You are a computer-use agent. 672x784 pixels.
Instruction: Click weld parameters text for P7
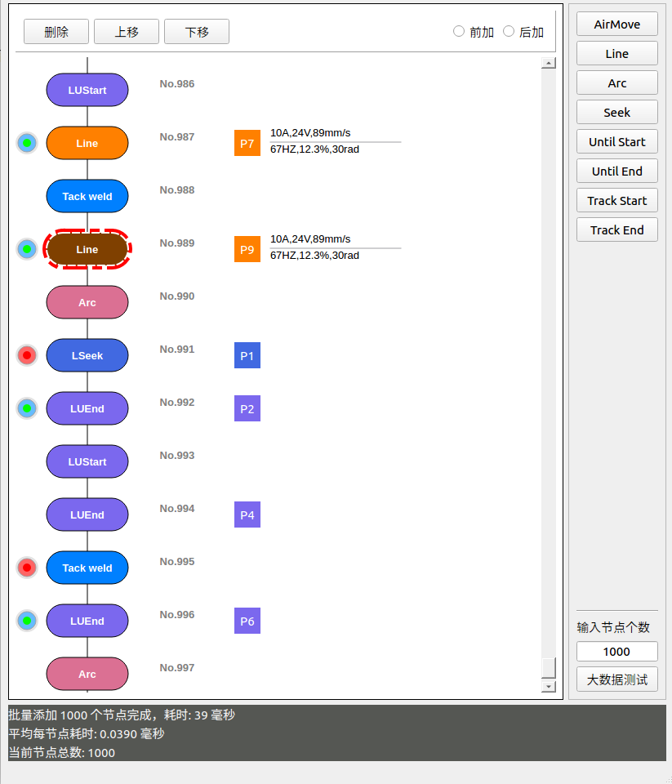(x=335, y=141)
